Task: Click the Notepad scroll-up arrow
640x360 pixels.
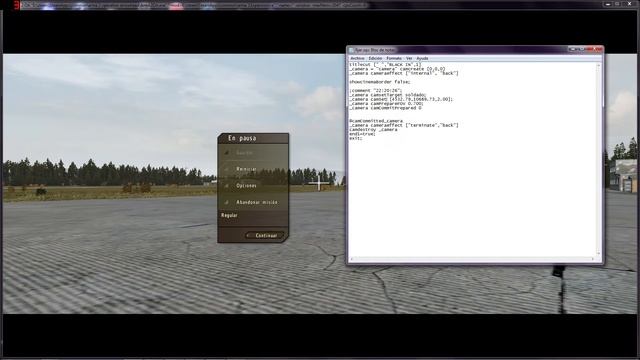Action: 598,65
